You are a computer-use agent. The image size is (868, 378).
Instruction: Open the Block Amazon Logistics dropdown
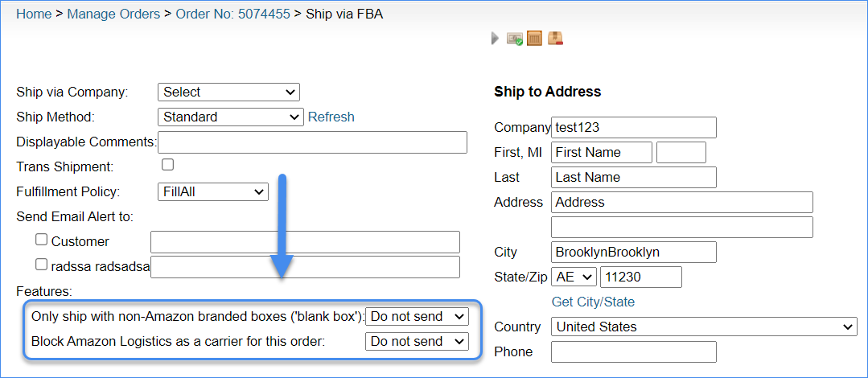(417, 342)
